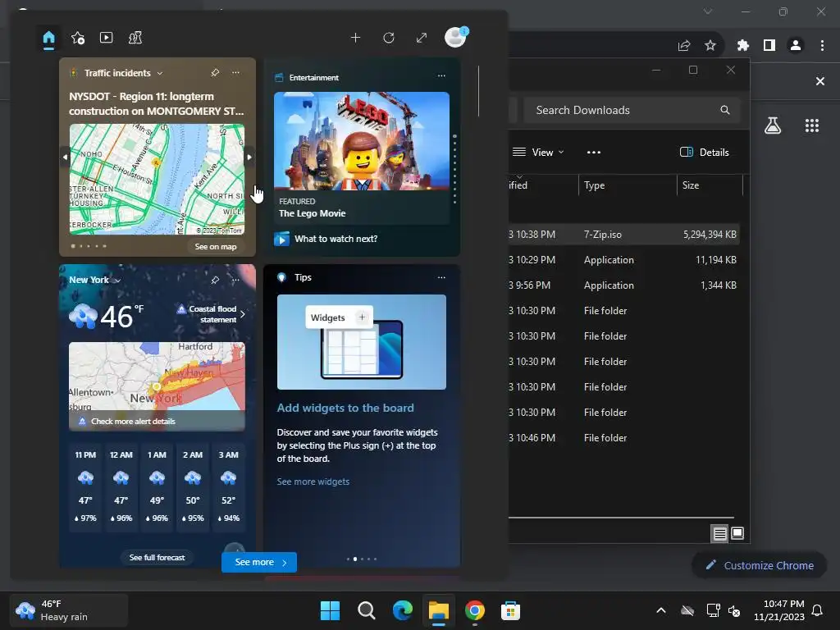This screenshot has height=630, width=840.
Task: Open the taskbar weather widget button
Action: coord(69,610)
